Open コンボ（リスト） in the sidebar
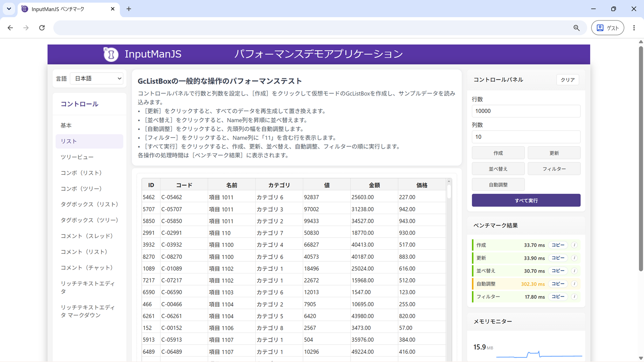 [89, 173]
